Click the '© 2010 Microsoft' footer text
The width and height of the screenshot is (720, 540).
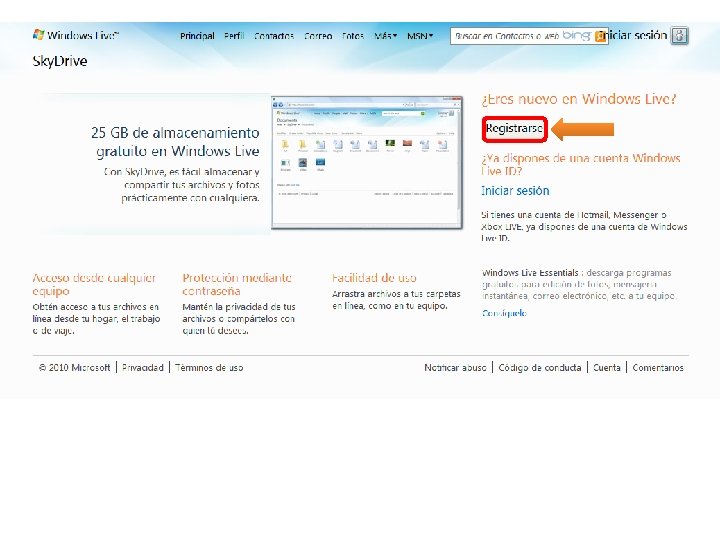tap(74, 368)
